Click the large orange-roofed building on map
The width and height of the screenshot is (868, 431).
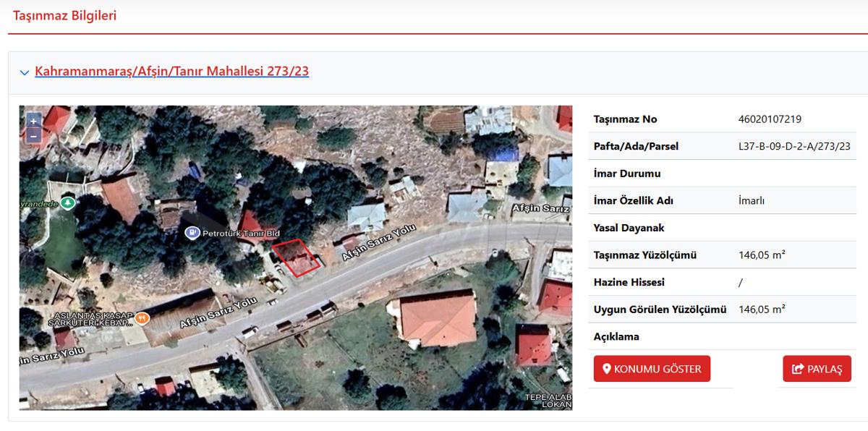[436, 317]
